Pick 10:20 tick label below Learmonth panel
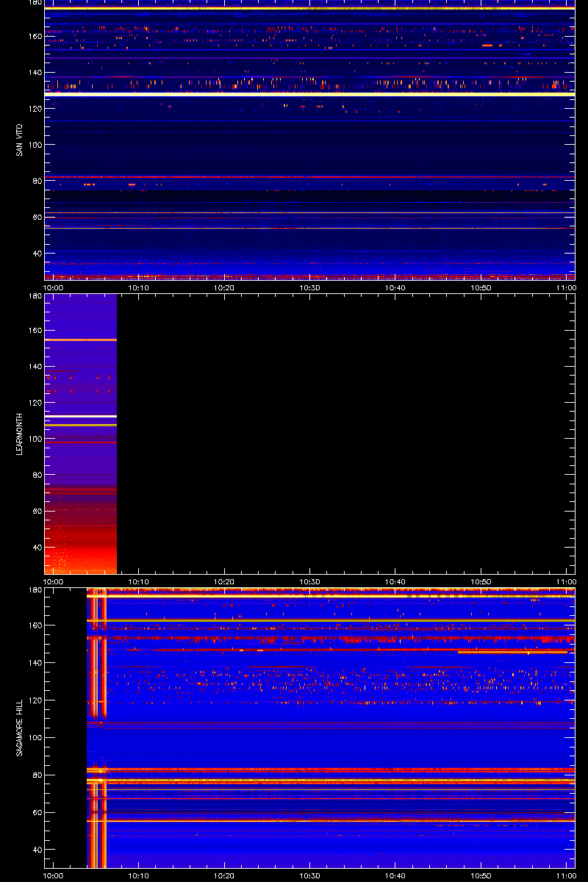Screen dimensions: 588x882 click(x=224, y=581)
